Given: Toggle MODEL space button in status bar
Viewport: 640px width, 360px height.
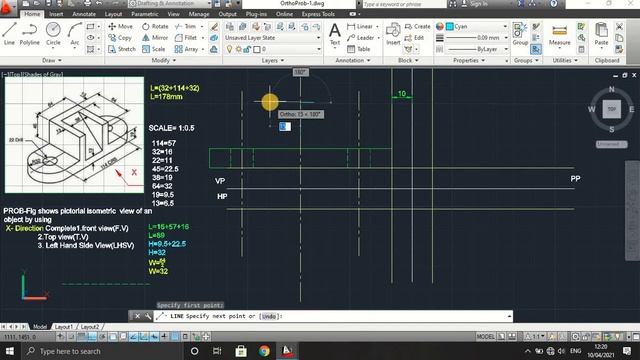Looking at the screenshot, I should coord(486,337).
